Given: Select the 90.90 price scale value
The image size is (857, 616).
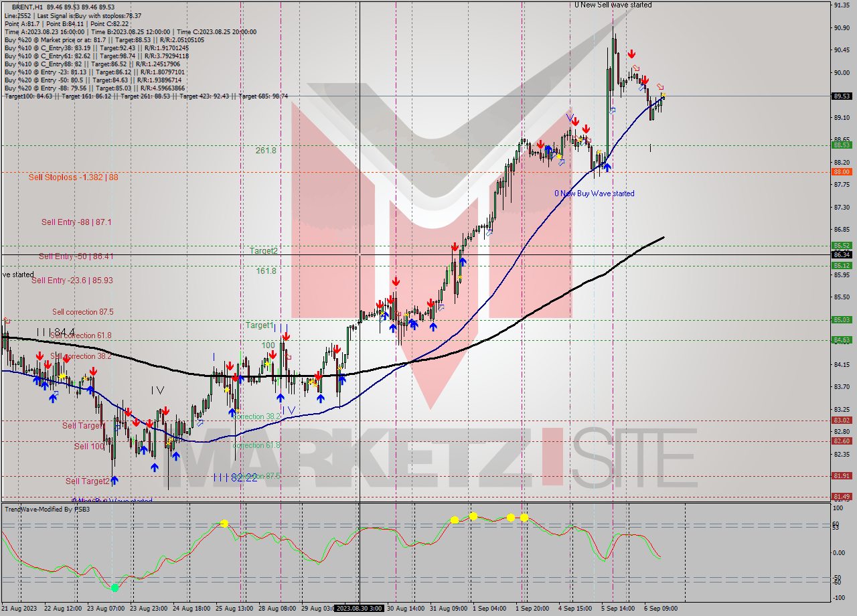Looking at the screenshot, I should [x=842, y=27].
